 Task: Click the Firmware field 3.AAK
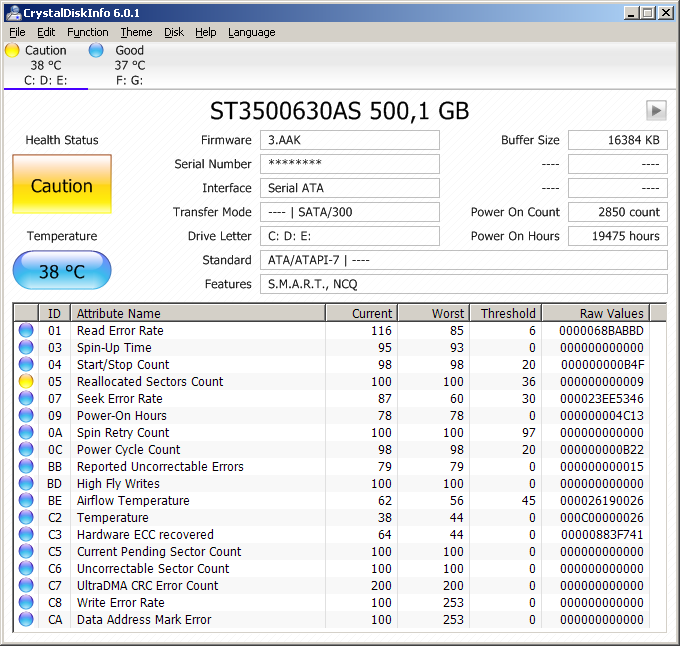pos(350,140)
